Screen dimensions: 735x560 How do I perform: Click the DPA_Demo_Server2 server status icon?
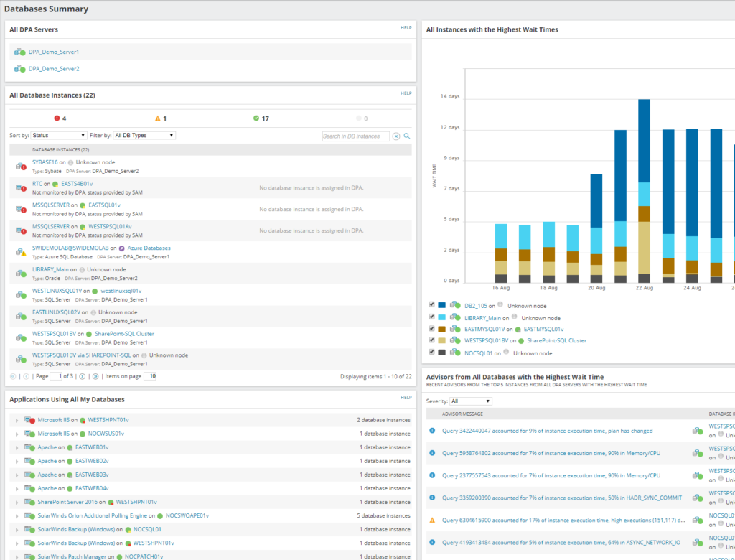[19, 69]
